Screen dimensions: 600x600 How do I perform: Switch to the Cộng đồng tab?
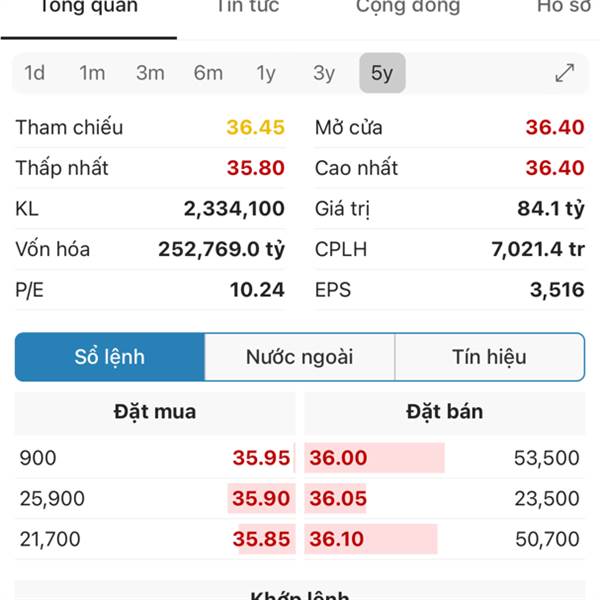coord(408,7)
